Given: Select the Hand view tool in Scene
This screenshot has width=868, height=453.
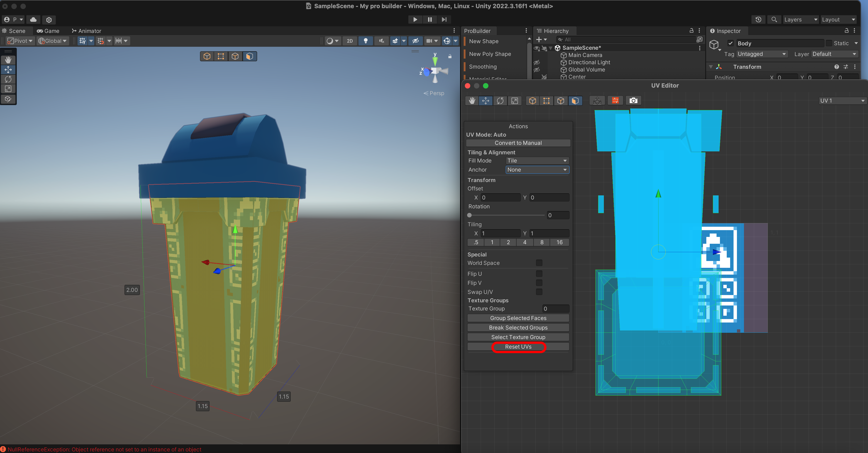Looking at the screenshot, I should pos(8,60).
